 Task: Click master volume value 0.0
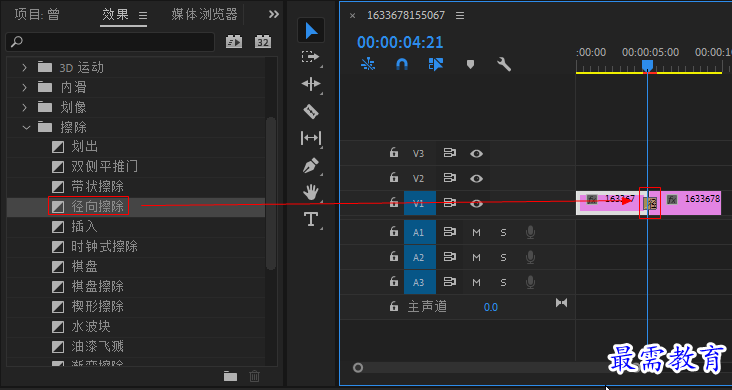click(x=491, y=307)
